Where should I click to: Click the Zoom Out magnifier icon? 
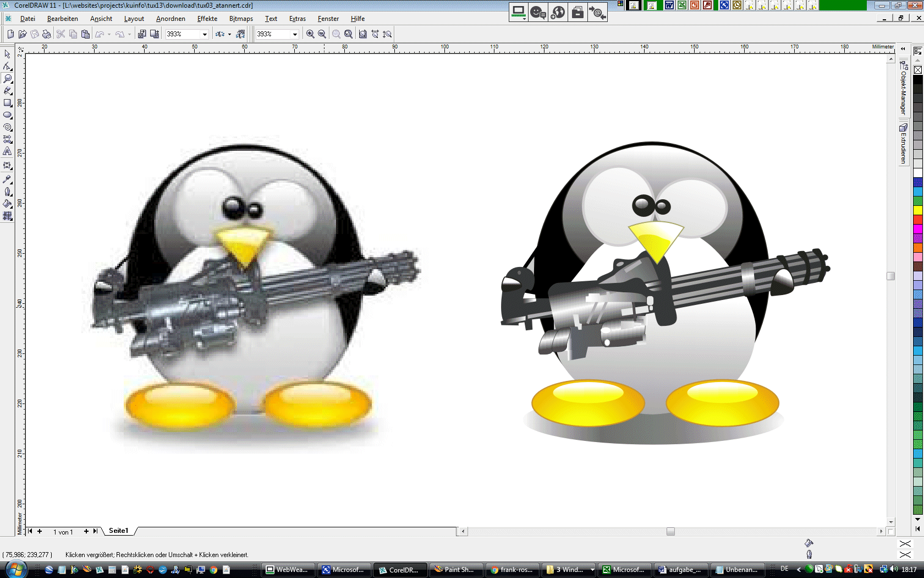pyautogui.click(x=322, y=34)
